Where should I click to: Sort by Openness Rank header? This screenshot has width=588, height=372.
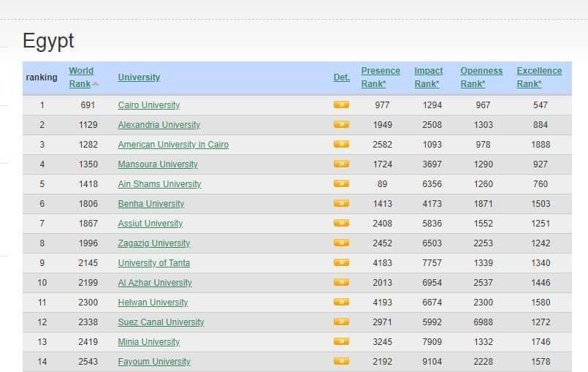click(481, 77)
